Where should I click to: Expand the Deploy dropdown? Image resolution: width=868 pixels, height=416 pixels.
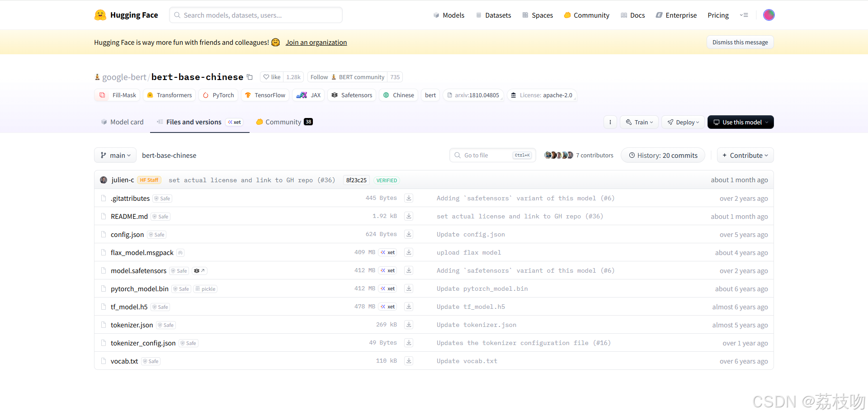[x=683, y=122]
